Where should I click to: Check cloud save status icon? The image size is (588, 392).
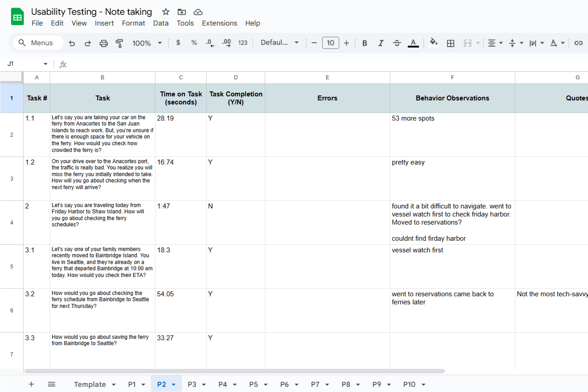(198, 12)
